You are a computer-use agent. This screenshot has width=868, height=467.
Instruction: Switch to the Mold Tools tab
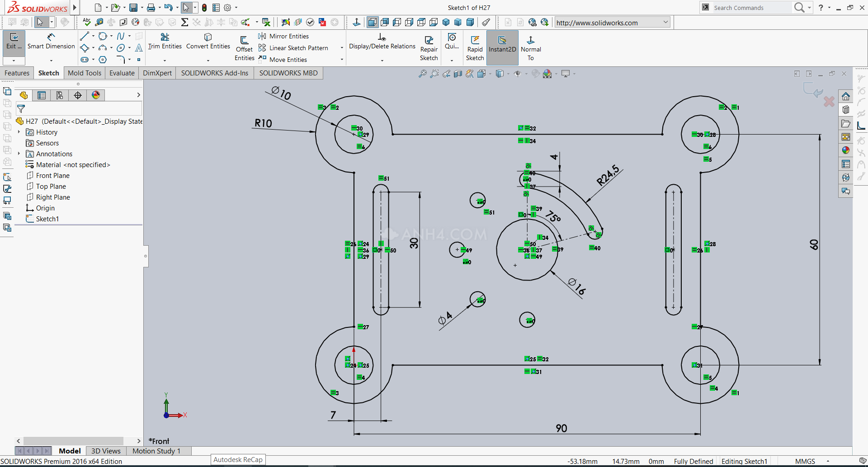pyautogui.click(x=85, y=73)
